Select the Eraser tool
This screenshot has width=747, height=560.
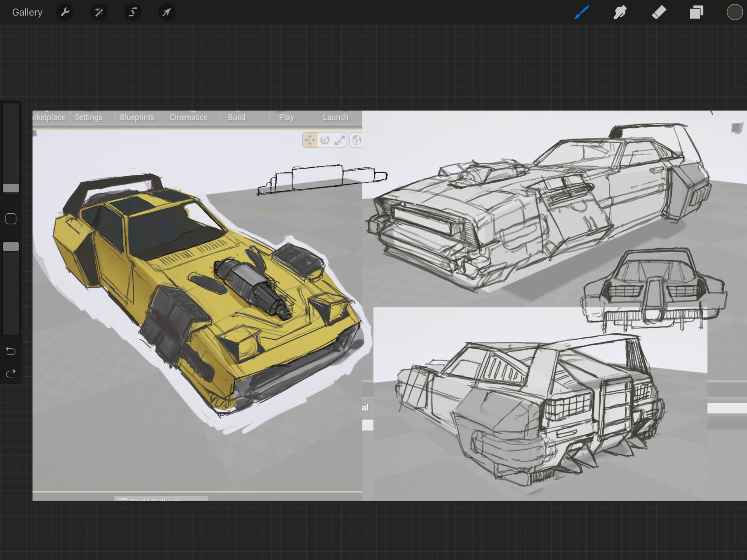[658, 12]
